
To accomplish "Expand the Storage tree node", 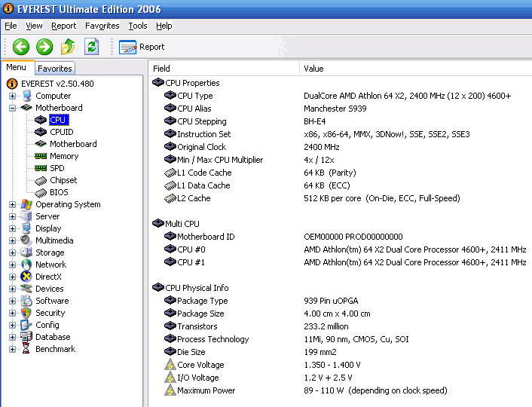I will (12, 252).
